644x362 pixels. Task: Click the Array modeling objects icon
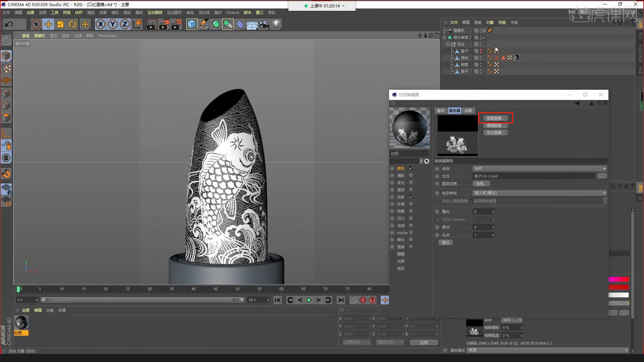[x=228, y=24]
